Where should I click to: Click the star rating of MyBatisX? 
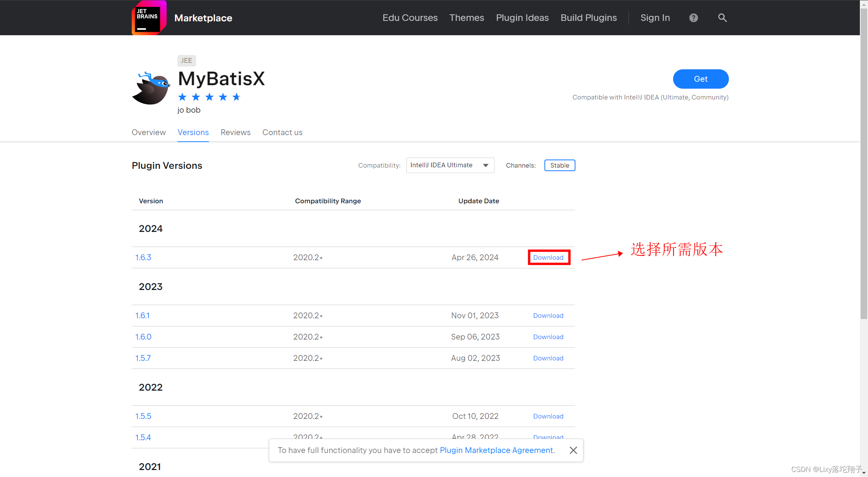(x=209, y=97)
